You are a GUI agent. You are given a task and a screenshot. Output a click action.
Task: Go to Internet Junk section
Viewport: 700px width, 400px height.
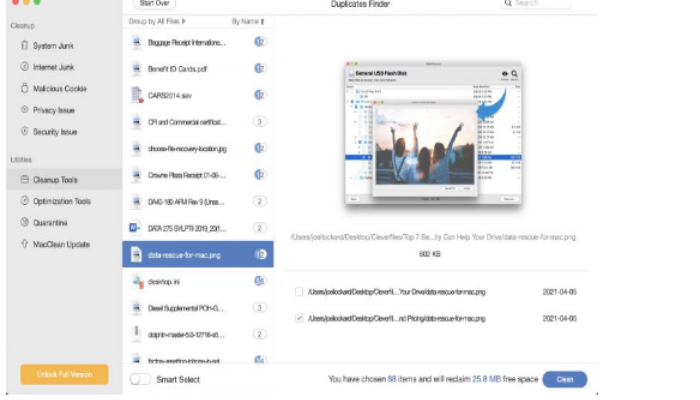(x=54, y=67)
